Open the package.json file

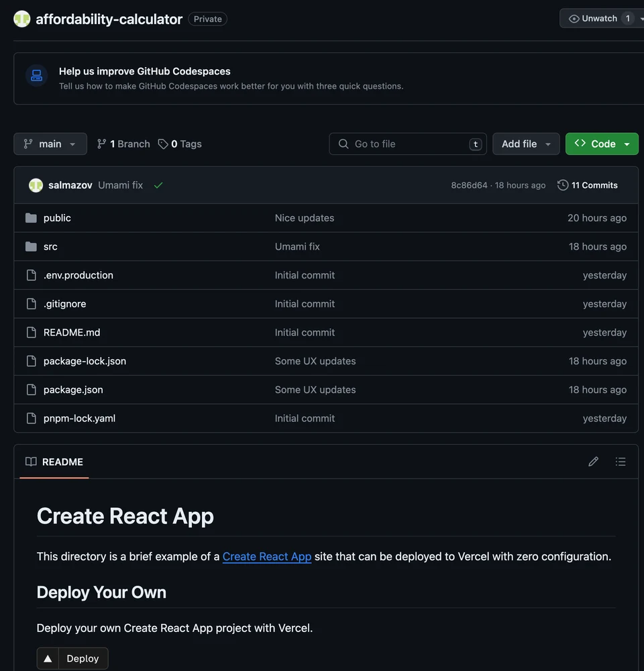(x=73, y=390)
